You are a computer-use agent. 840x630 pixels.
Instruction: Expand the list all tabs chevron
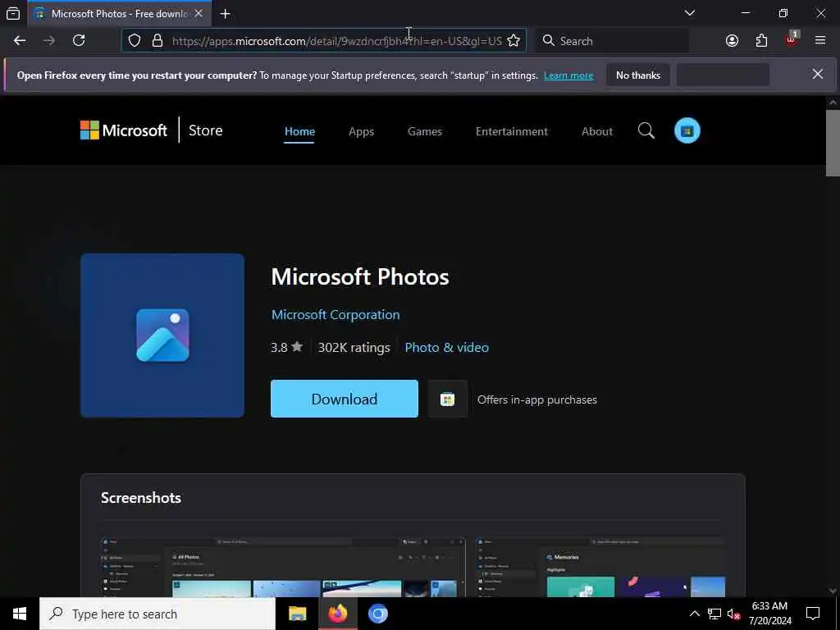coord(689,13)
